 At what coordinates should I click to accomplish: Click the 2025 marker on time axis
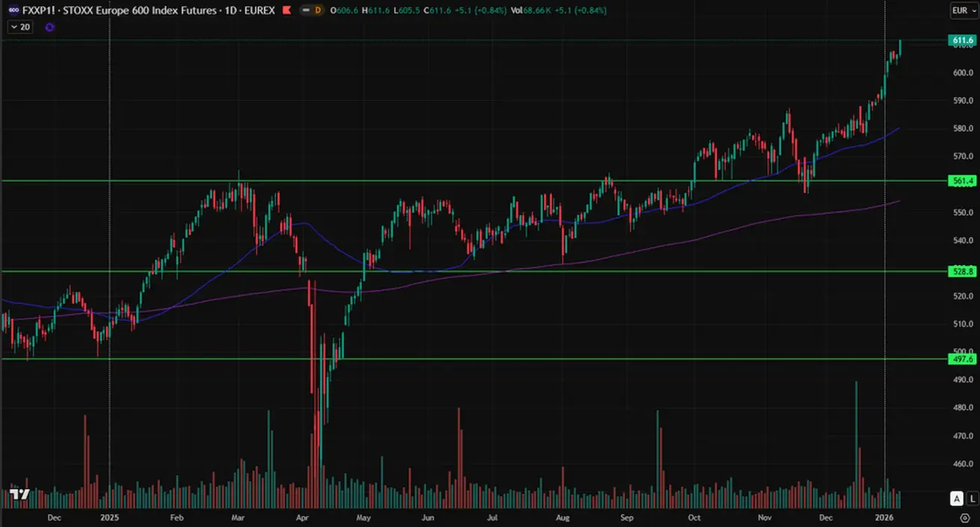pyautogui.click(x=109, y=517)
